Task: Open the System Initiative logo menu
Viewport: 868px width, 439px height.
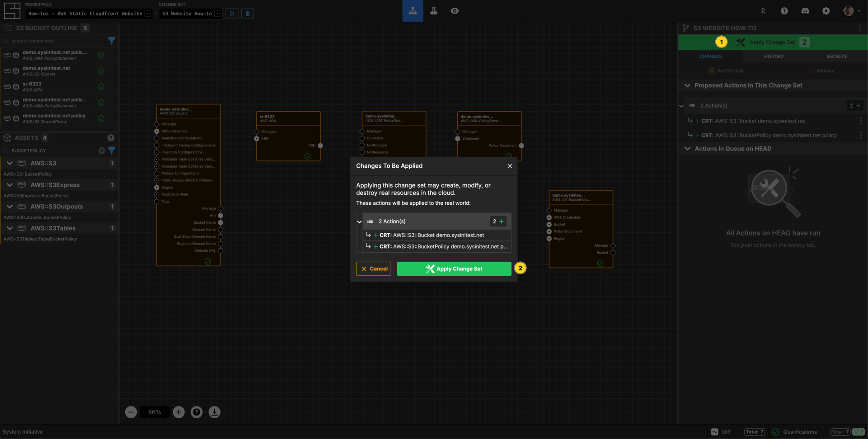Action: [12, 11]
